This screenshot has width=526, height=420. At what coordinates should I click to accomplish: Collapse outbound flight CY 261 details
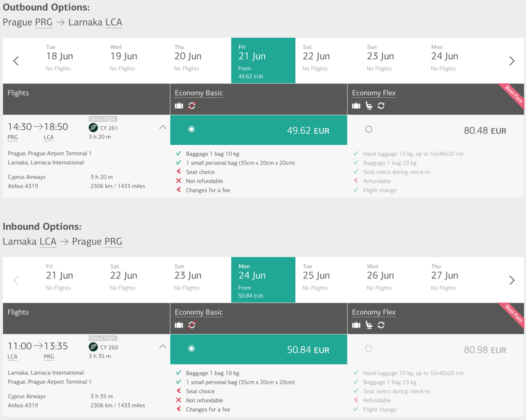click(163, 127)
